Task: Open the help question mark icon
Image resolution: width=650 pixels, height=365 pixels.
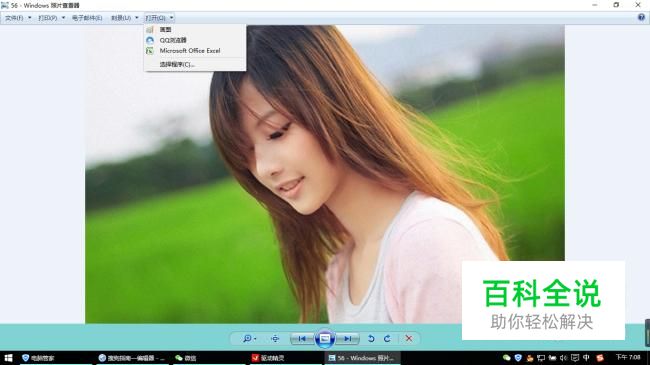Action: pos(641,17)
